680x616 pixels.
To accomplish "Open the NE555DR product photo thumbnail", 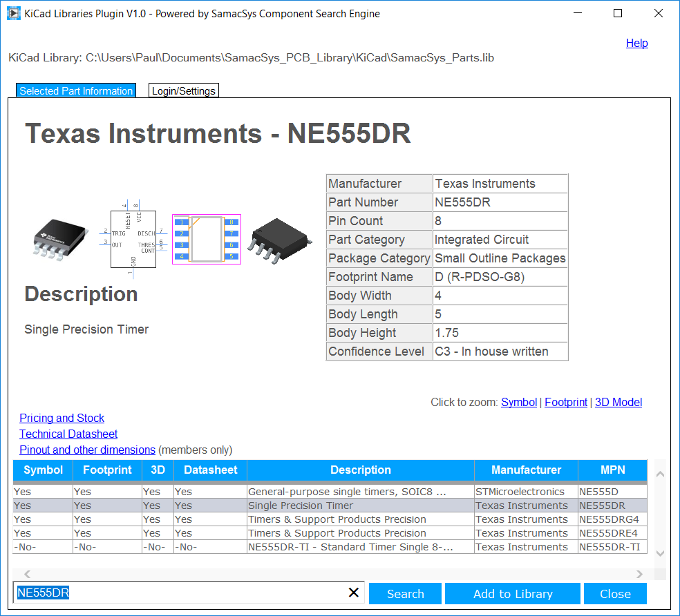I will (61, 240).
